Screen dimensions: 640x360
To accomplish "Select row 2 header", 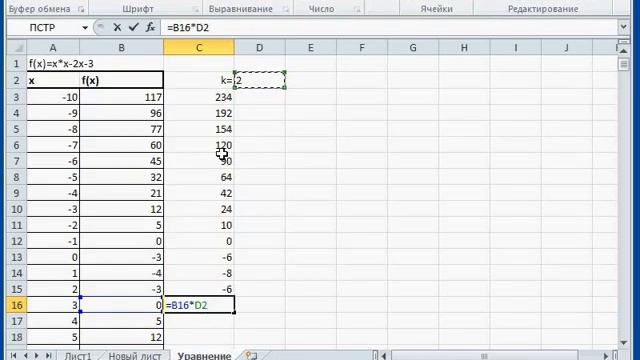I will [17, 80].
